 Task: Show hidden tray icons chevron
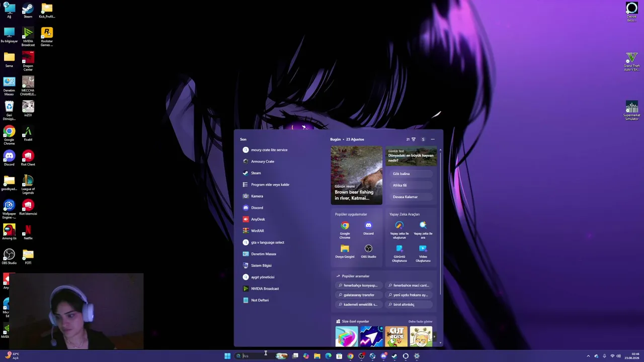[x=588, y=356]
